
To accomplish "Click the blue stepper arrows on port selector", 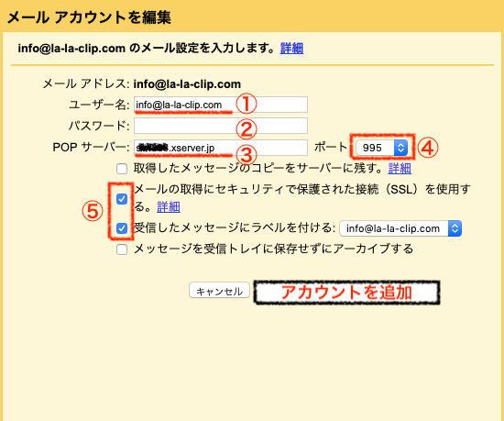I will [400, 148].
